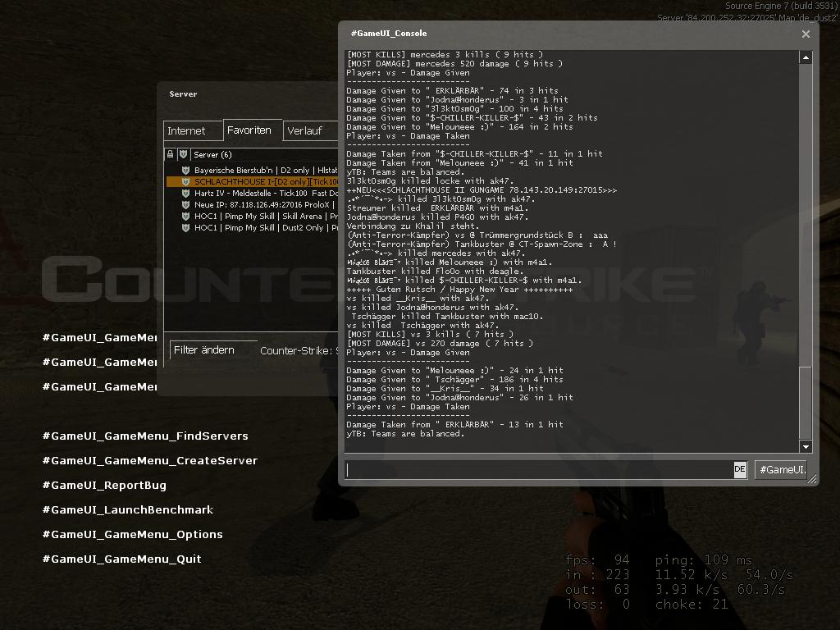Open the Verlauf history tab
Viewport: 840px width, 630px height.
304,131
